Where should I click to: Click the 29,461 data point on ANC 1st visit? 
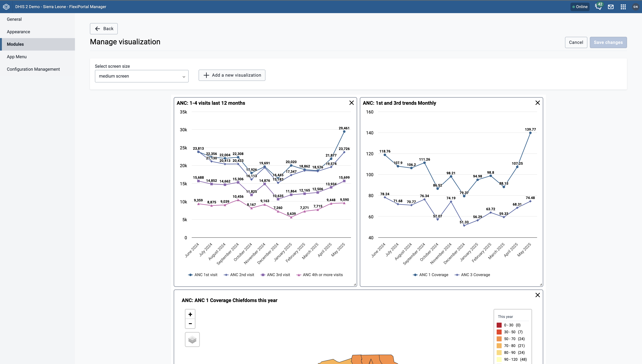pos(344,131)
